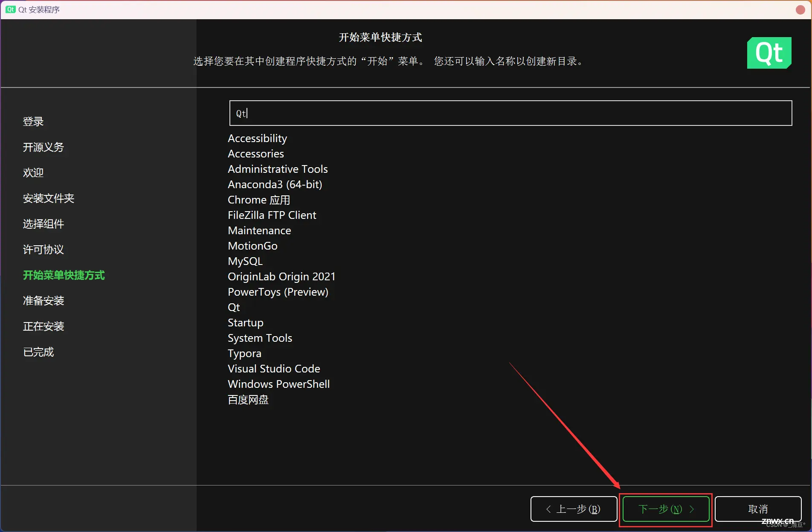Click the 开源义务 step in the sidebar
The height and width of the screenshot is (532, 812).
click(43, 147)
